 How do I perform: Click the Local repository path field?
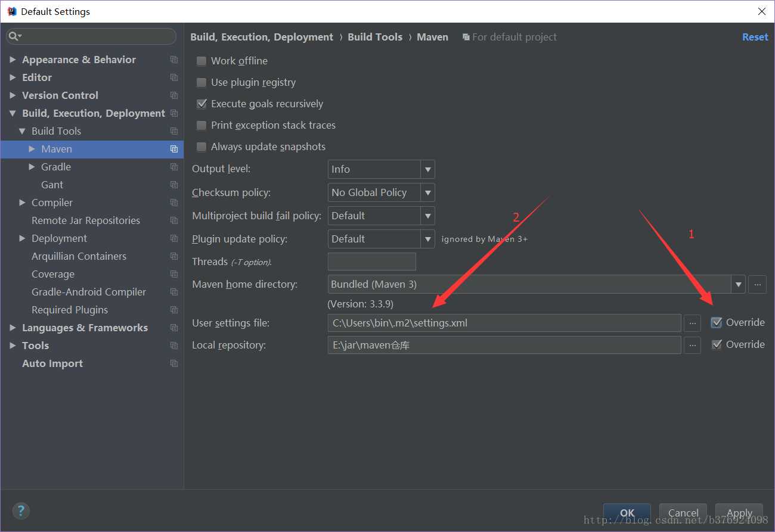click(504, 344)
